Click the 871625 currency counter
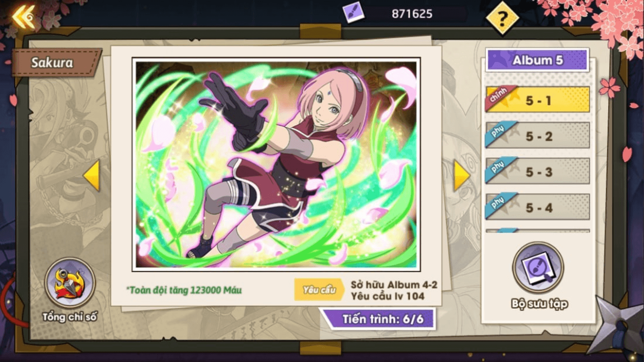The height and width of the screenshot is (362, 644). click(x=412, y=14)
